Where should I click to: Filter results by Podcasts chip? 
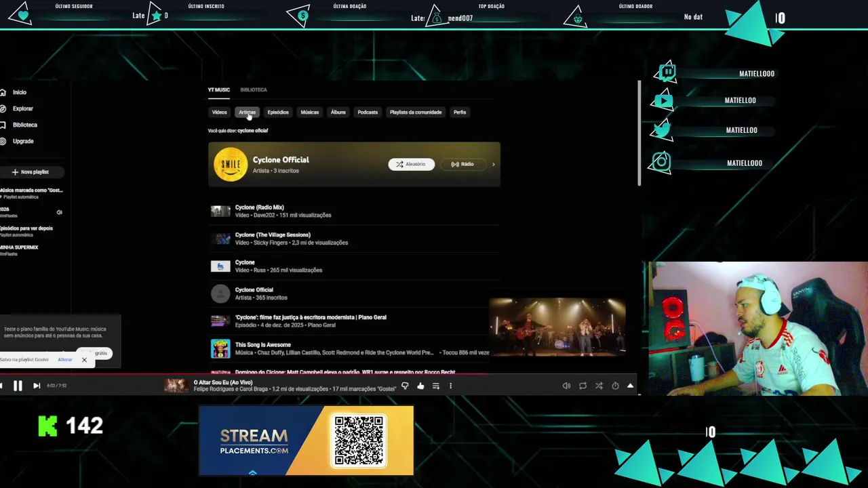point(368,113)
